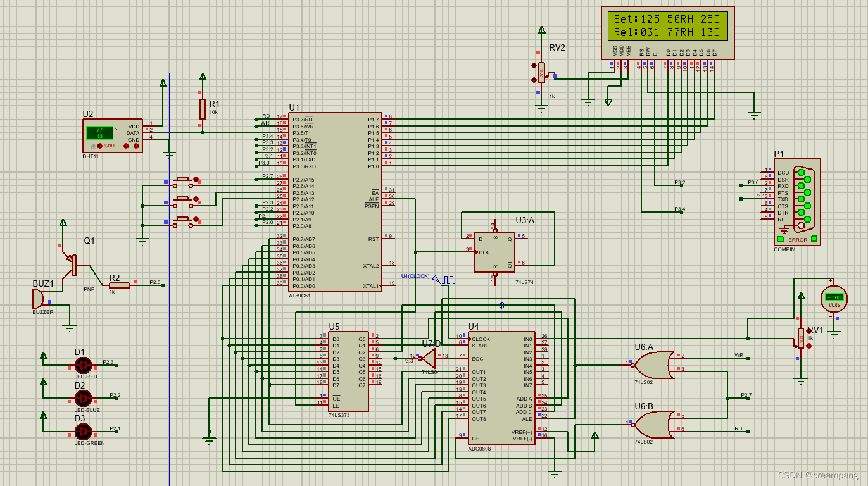
Task: Click the 74LS74 part name text
Action: point(524,282)
